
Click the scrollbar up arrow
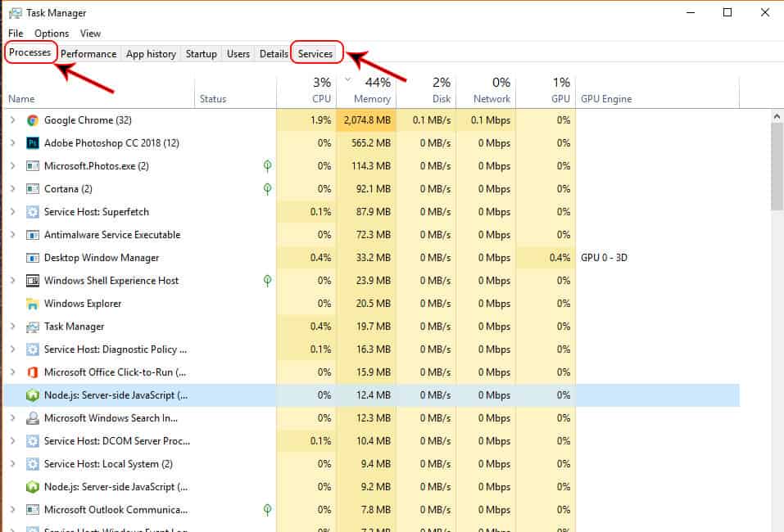tap(777, 117)
